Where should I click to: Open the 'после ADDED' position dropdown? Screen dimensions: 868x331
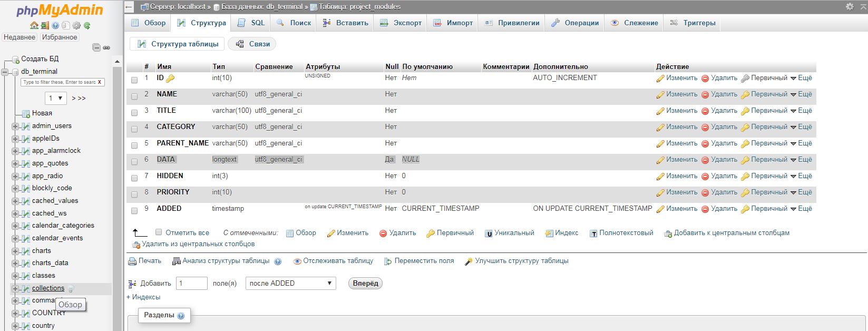(290, 284)
